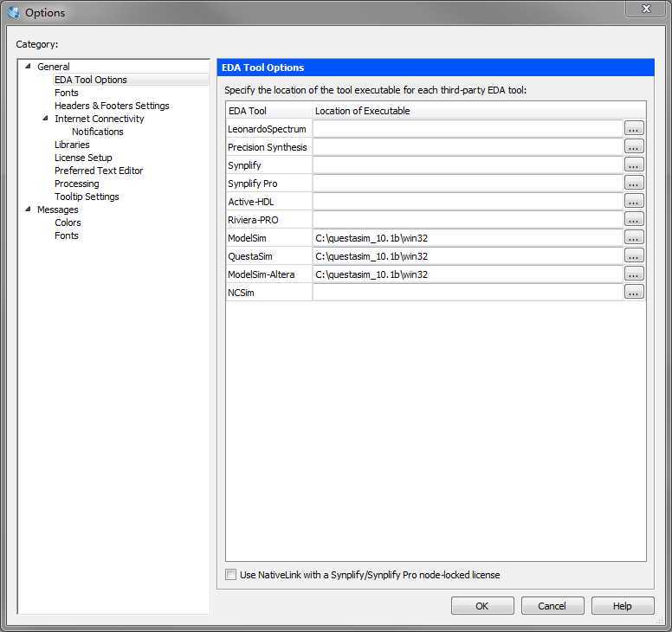The width and height of the screenshot is (672, 632).
Task: Click the Cancel button
Action: coord(552,605)
